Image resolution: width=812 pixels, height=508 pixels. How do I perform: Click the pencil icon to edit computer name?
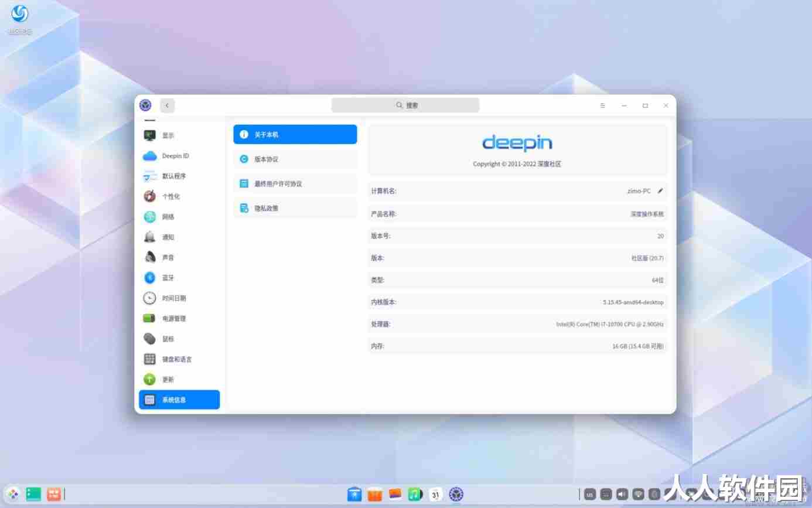coord(660,191)
